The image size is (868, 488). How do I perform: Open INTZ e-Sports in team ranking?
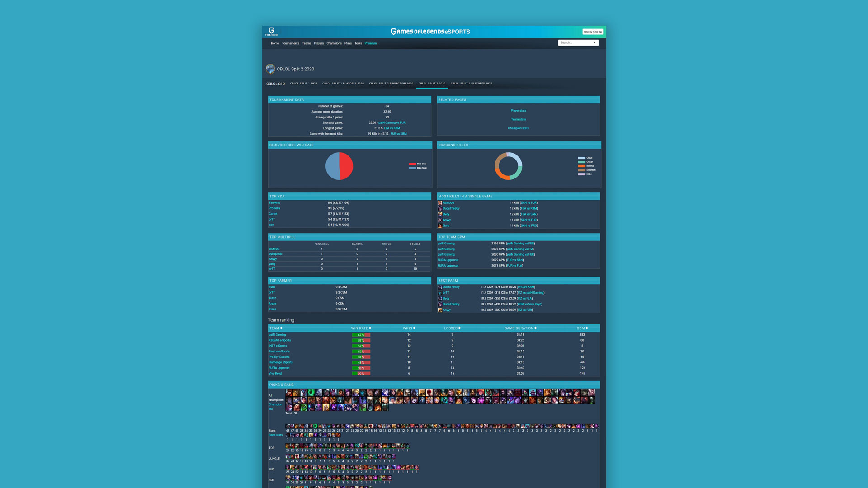(278, 346)
